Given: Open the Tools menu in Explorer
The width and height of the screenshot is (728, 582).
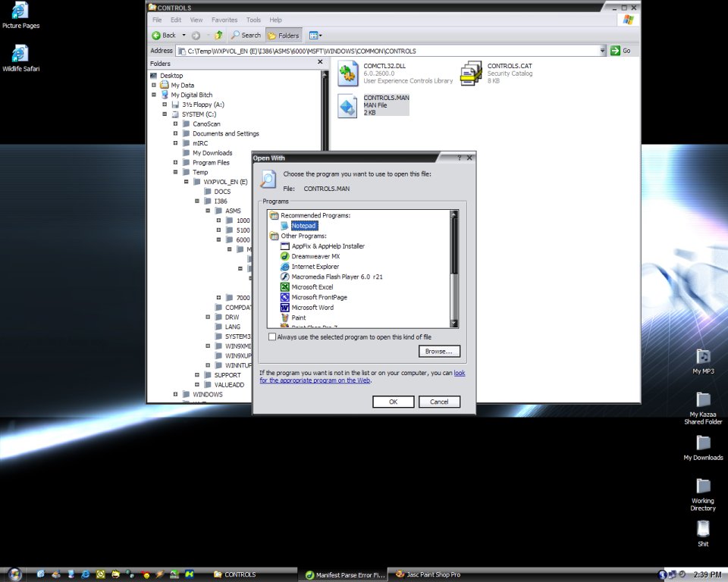Looking at the screenshot, I should point(253,20).
